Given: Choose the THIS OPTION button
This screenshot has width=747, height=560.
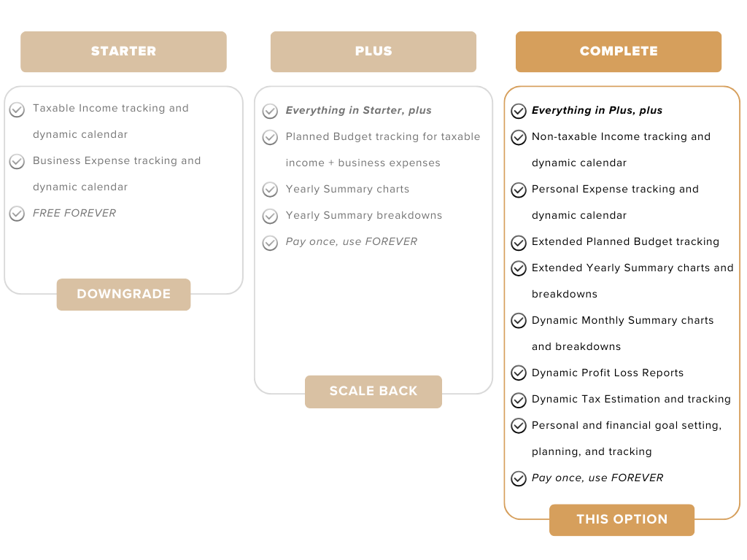Looking at the screenshot, I should pos(622,520).
